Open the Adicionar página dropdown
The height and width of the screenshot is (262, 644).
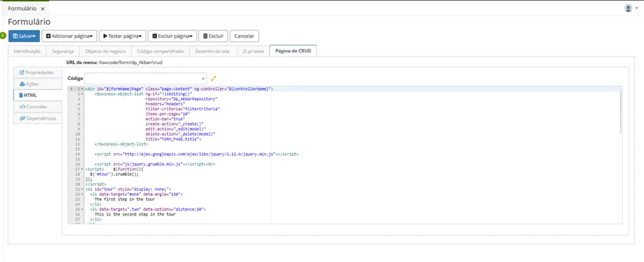[69, 36]
